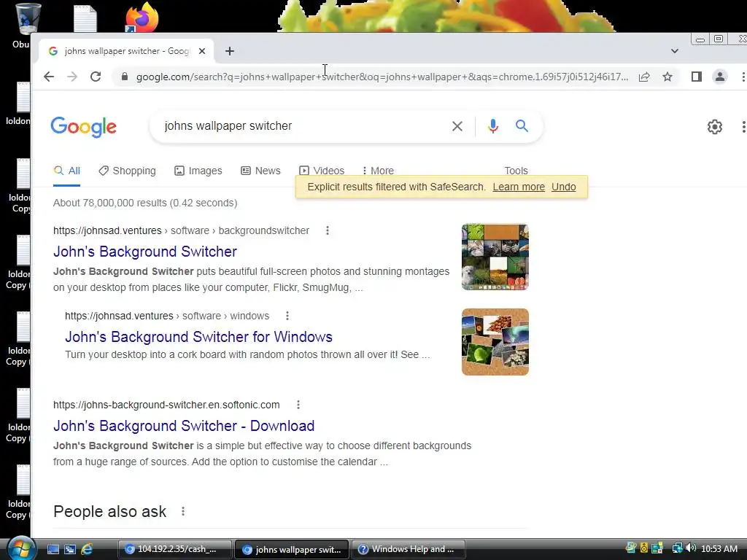This screenshot has height=560, width=747.
Task: Switch to 104.192.2.35/cash taskbar window
Action: click(x=175, y=549)
